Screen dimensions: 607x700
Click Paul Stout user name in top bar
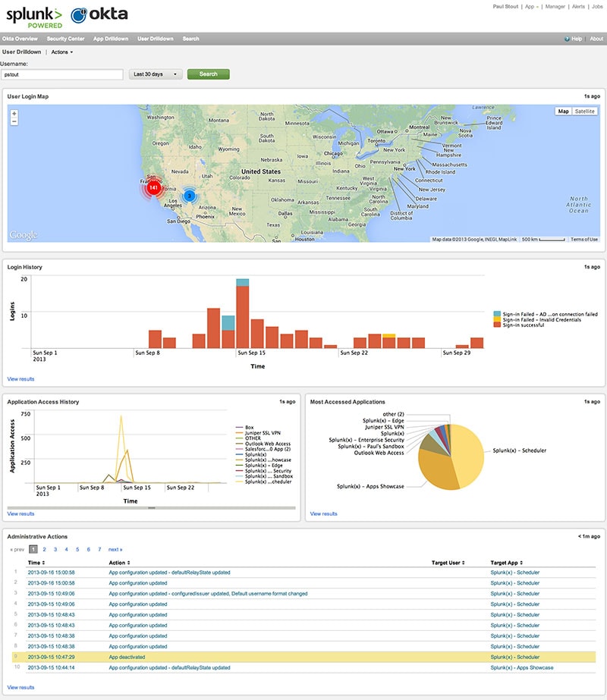point(505,7)
